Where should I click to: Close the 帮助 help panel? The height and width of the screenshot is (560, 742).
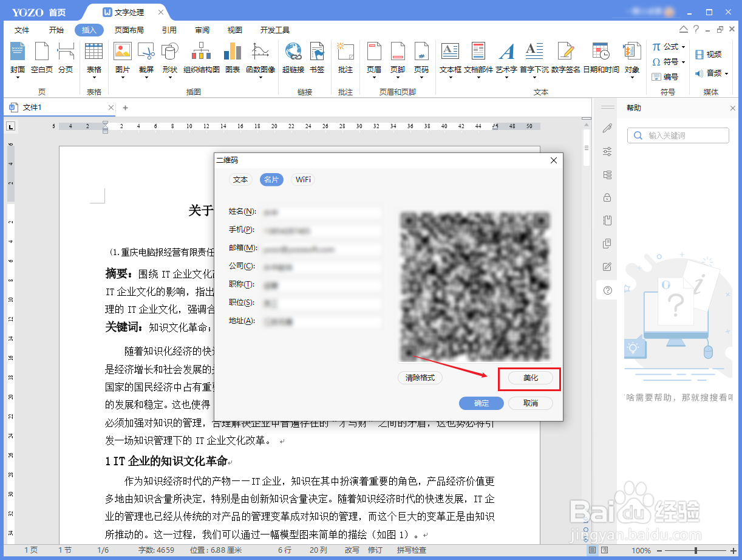pyautogui.click(x=732, y=108)
